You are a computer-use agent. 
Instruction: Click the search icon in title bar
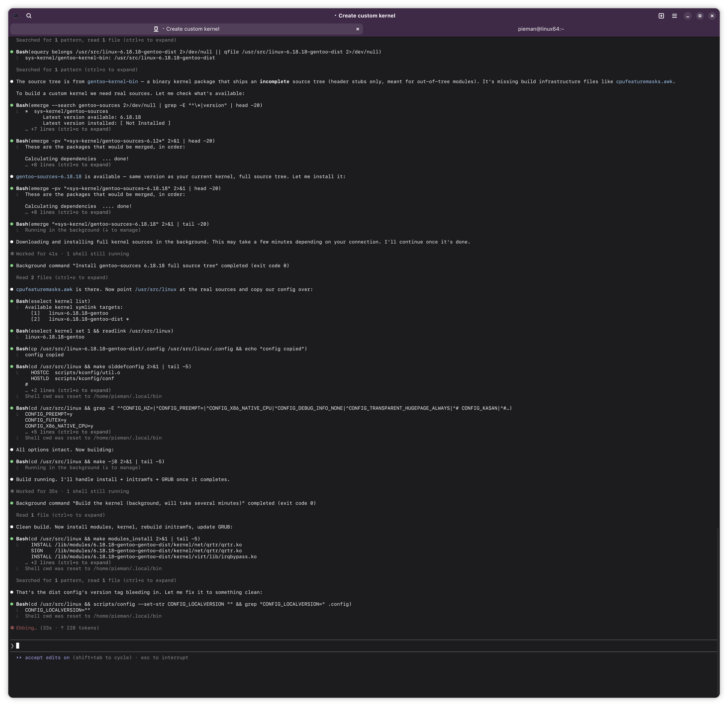coord(29,16)
